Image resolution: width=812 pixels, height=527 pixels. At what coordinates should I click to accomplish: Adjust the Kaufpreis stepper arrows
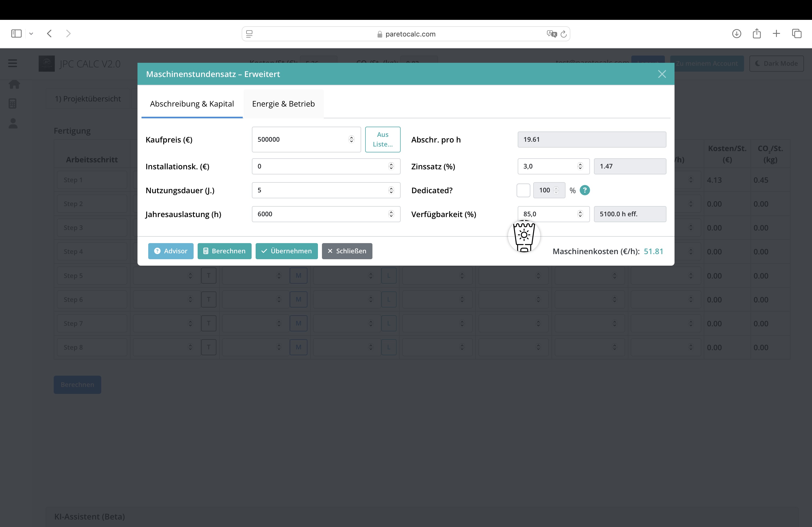[x=351, y=140]
